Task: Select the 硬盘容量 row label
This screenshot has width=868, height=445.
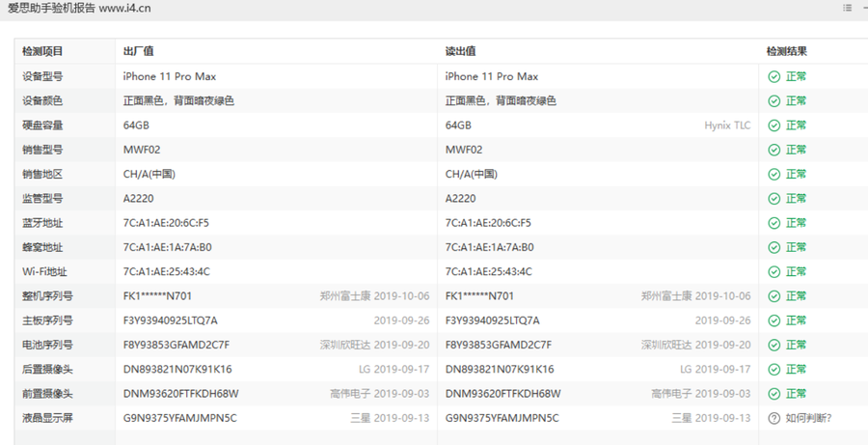Action: coord(42,125)
